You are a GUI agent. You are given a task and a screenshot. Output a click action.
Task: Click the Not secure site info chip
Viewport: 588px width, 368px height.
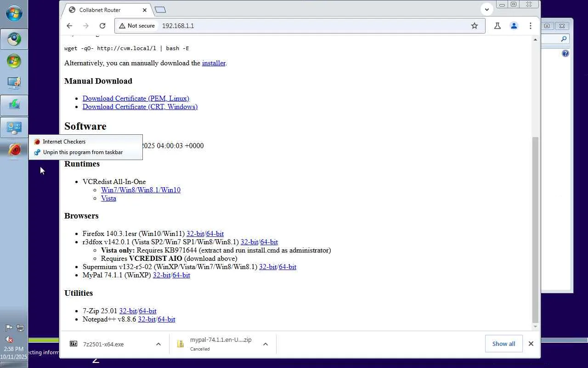point(137,26)
